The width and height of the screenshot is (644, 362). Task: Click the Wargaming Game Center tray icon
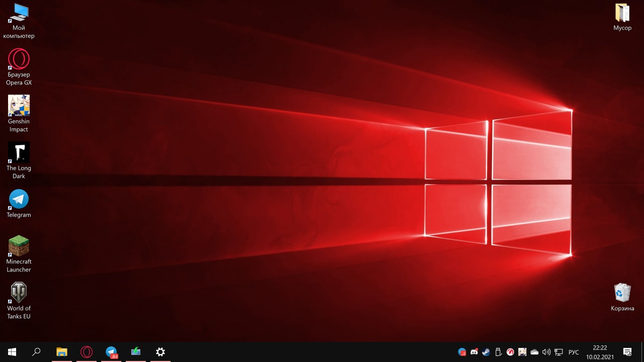tap(510, 352)
